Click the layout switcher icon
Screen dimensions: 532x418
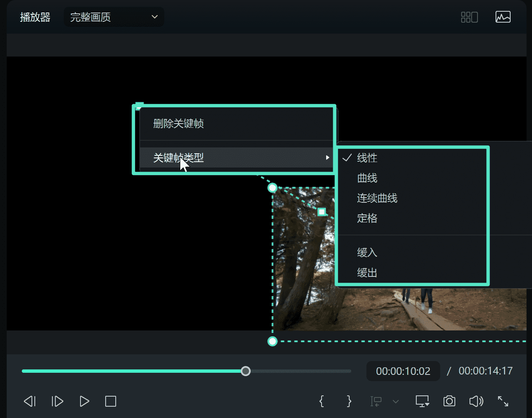[x=469, y=17]
